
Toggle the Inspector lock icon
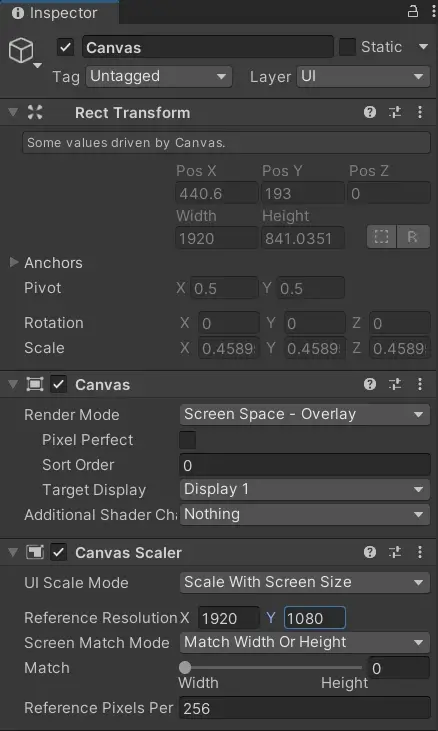coord(412,12)
